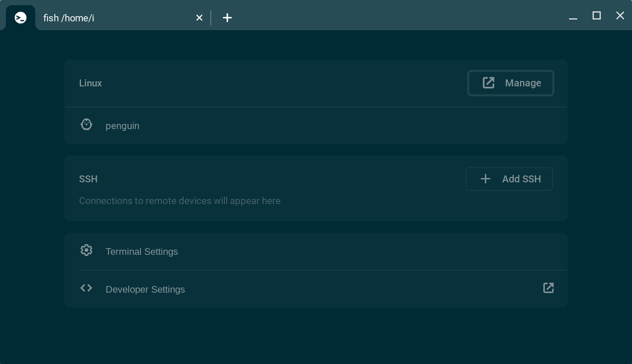
Task: Click the external link icon inside the Manage button
Action: [488, 83]
